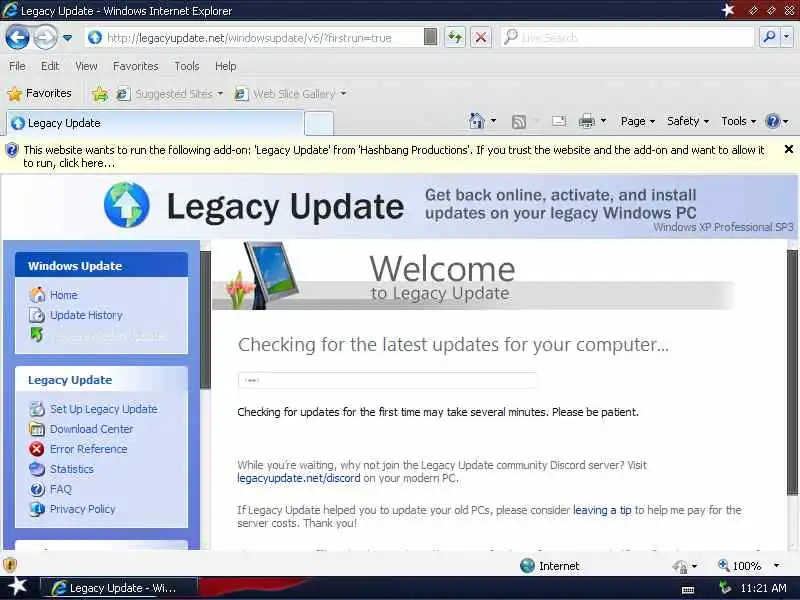800x600 pixels.
Task: Click the Home page icon in command bar
Action: (477, 121)
